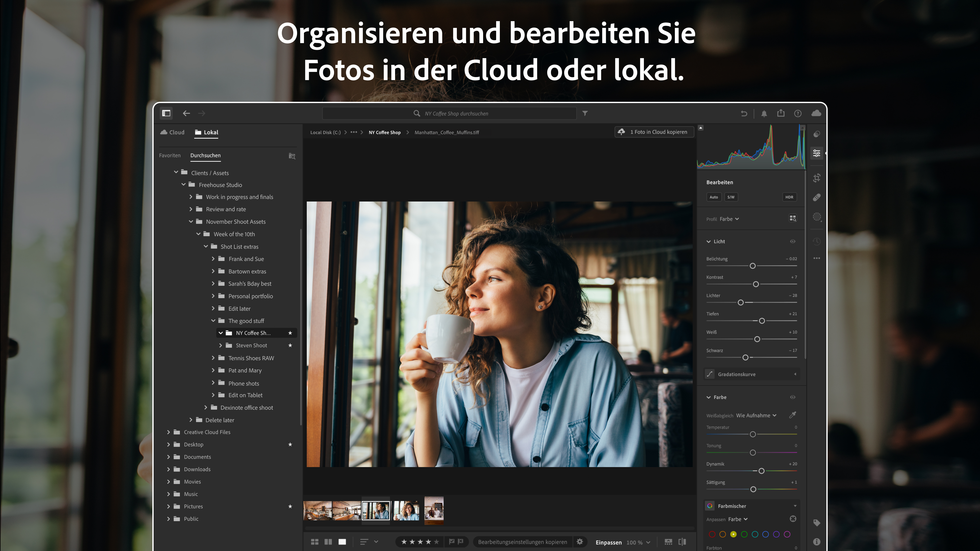Click the HDR button
This screenshot has height=551, width=980.
click(x=789, y=197)
